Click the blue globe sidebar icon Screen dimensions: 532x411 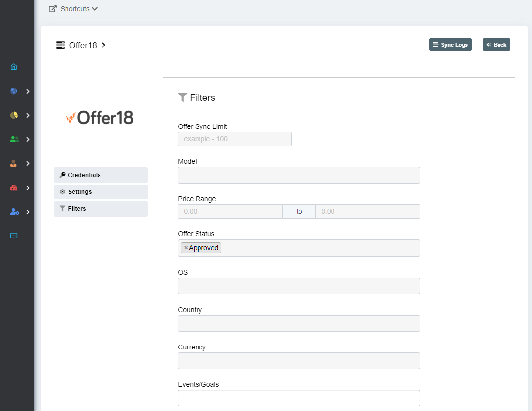pyautogui.click(x=14, y=91)
